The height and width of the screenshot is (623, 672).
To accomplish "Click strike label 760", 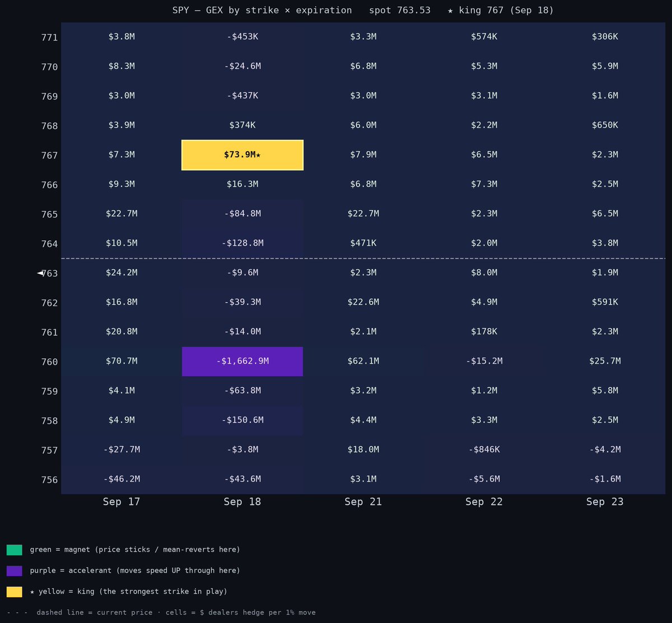I will (49, 362).
